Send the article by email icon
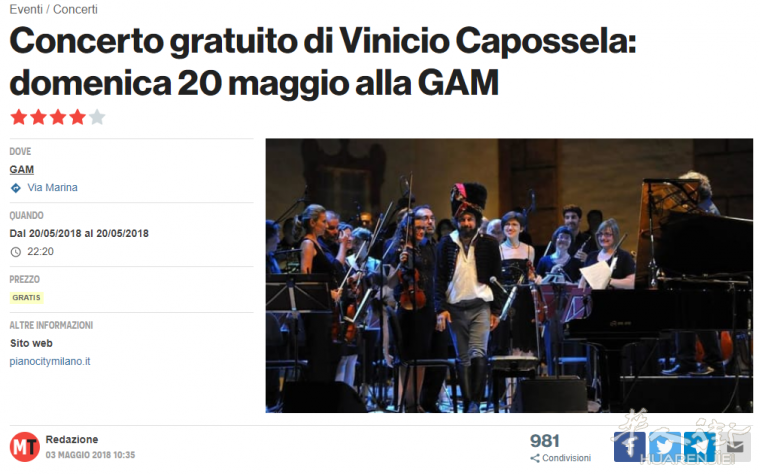 [735, 446]
